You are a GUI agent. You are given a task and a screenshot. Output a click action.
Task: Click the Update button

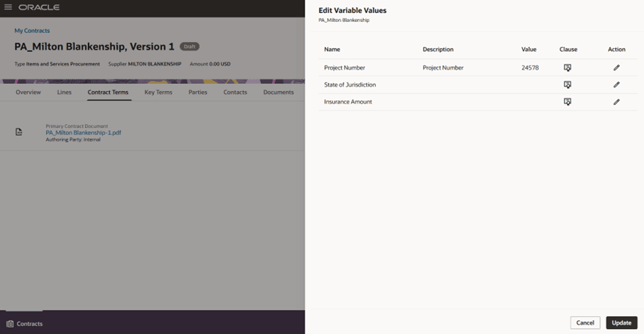tap(621, 323)
